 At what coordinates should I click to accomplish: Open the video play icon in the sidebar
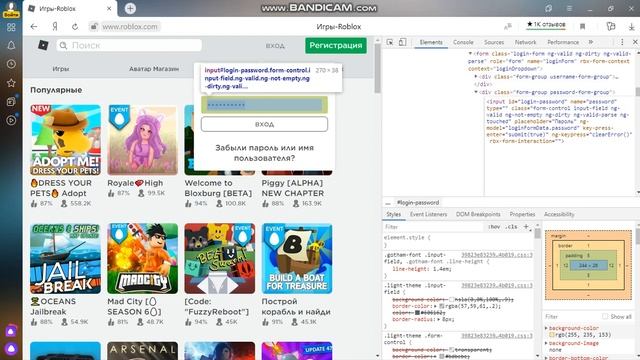11,120
